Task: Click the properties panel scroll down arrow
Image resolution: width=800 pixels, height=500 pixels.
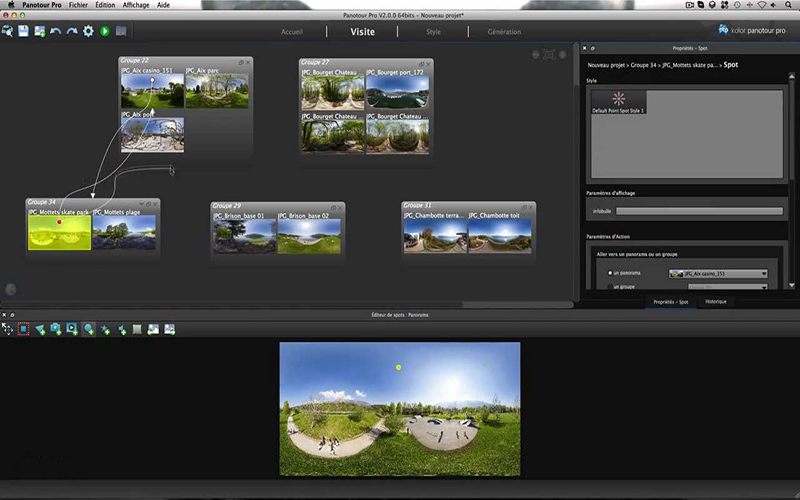Action: [x=792, y=285]
